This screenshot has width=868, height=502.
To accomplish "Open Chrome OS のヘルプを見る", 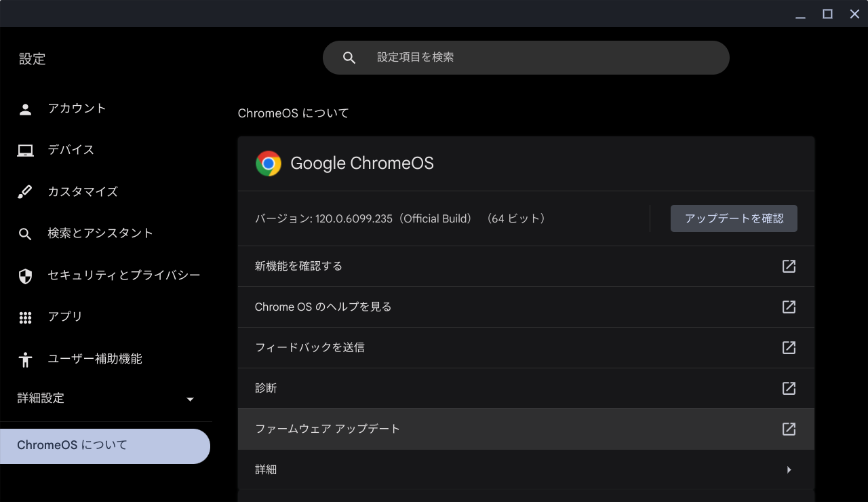I will click(x=323, y=307).
